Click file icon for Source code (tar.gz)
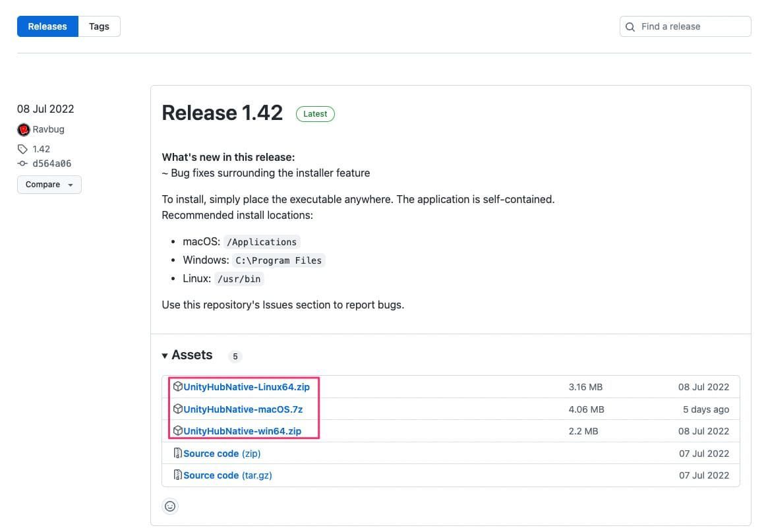Image resolution: width=768 pixels, height=532 pixels. (178, 475)
